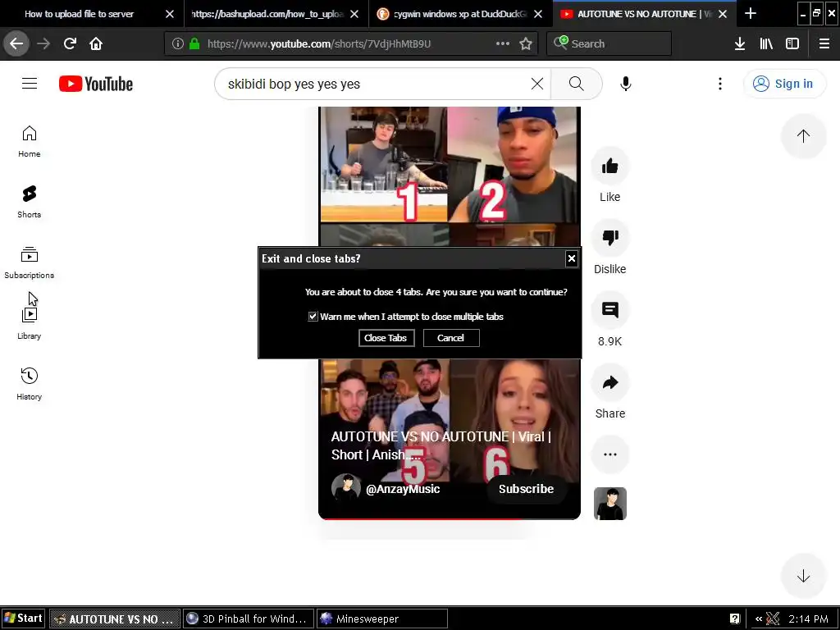Open Library in YouTube sidebar
840x630 pixels.
[x=29, y=323]
